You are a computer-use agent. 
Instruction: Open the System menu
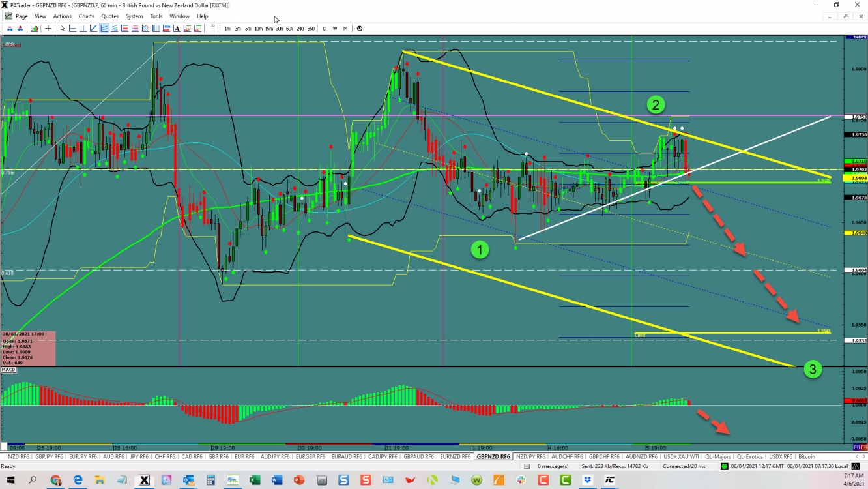pos(134,16)
